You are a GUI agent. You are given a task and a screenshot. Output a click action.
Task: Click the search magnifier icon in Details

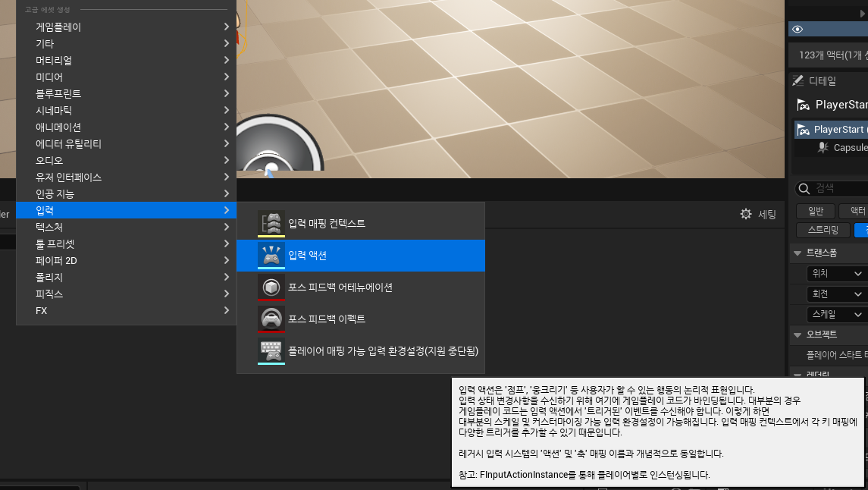pos(804,189)
